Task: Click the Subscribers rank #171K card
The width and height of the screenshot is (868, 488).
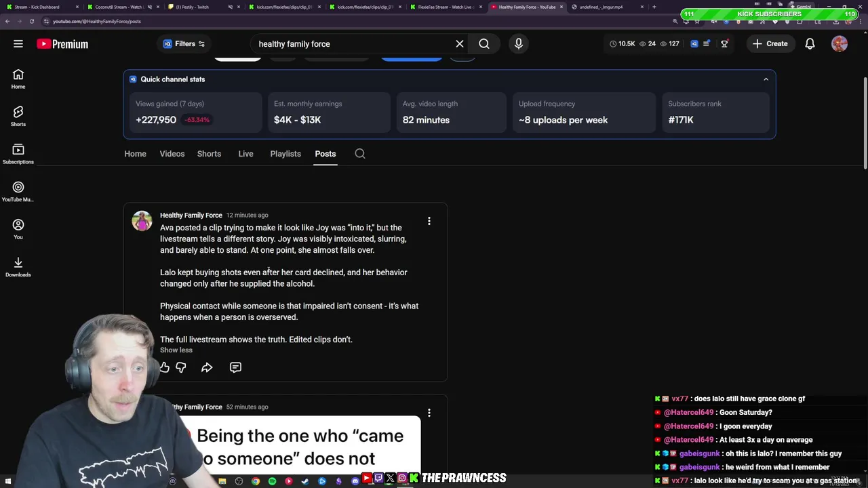Action: [x=715, y=112]
